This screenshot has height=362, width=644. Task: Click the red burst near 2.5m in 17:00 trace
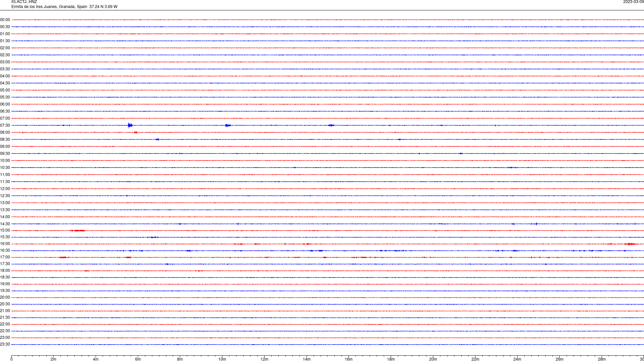pyautogui.click(x=64, y=257)
